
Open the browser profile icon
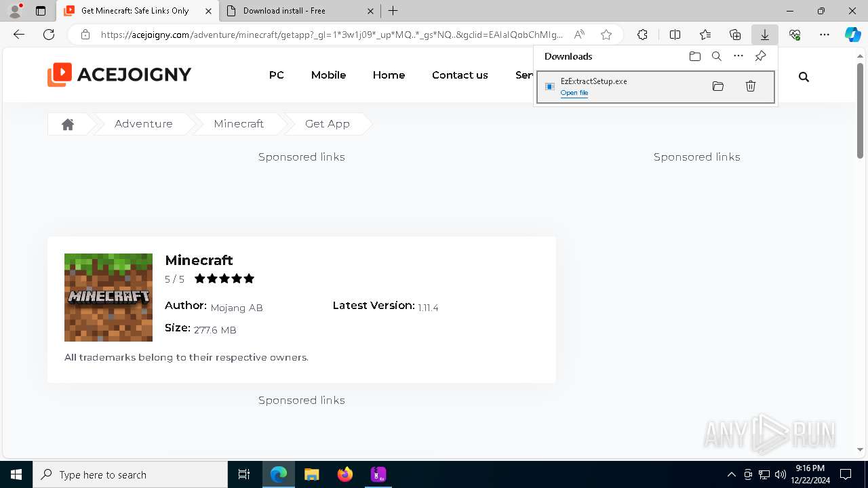tap(15, 11)
